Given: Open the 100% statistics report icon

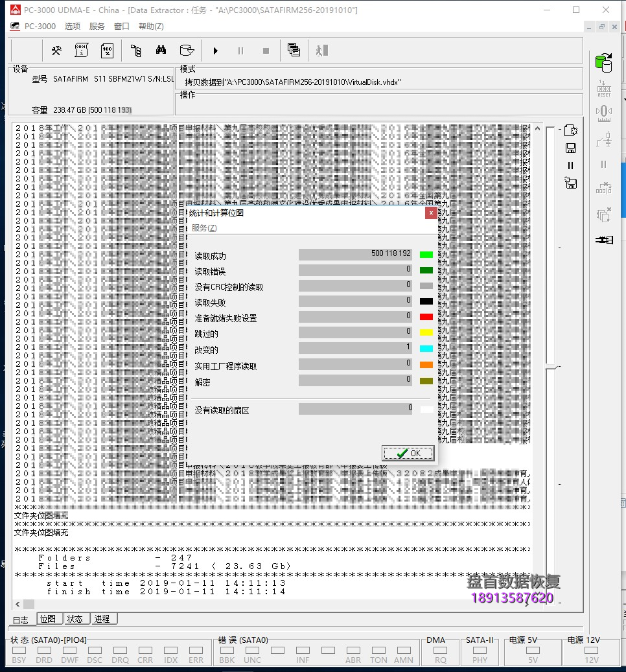Looking at the screenshot, I should [107, 50].
